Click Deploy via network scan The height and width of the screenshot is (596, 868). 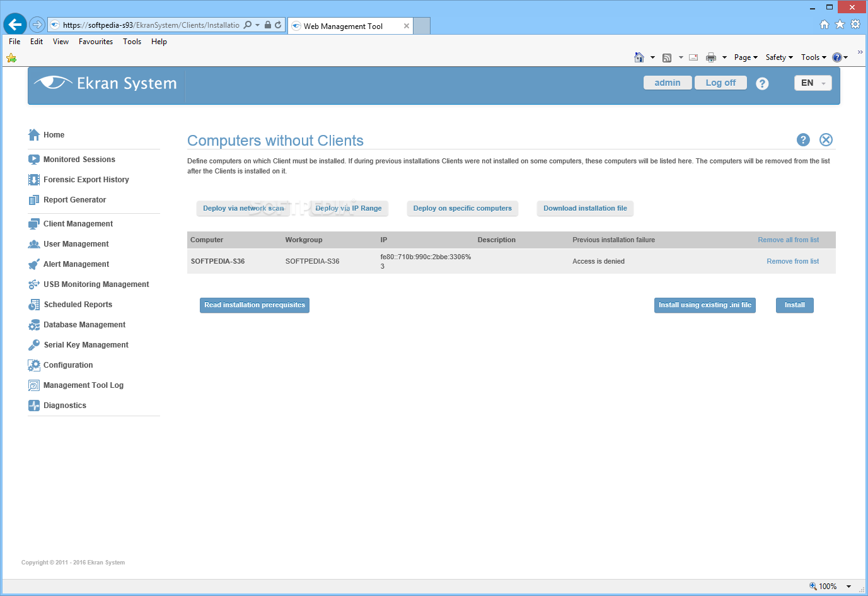(243, 208)
